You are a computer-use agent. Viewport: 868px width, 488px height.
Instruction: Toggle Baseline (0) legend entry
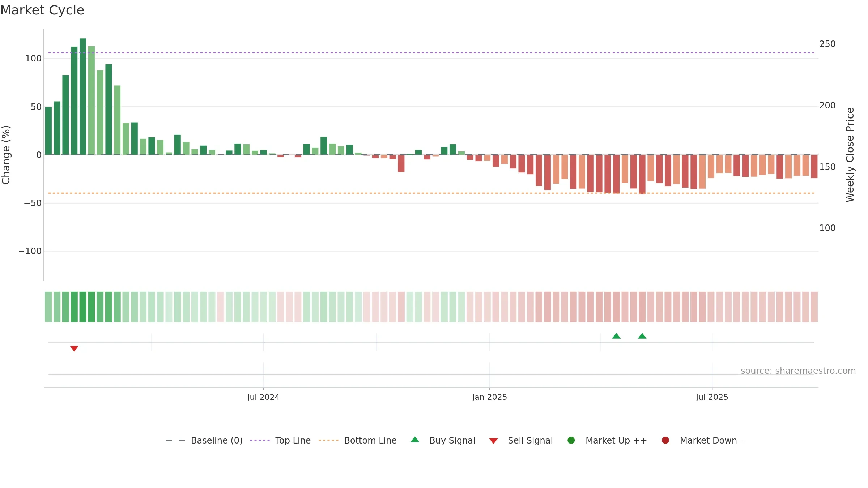coord(204,440)
